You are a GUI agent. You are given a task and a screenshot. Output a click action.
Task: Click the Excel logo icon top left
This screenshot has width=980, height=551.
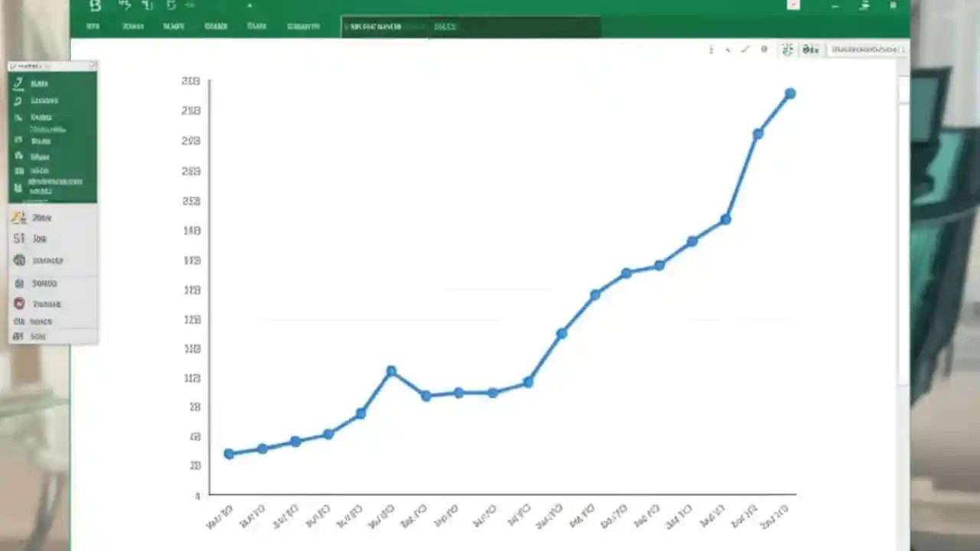[93, 6]
